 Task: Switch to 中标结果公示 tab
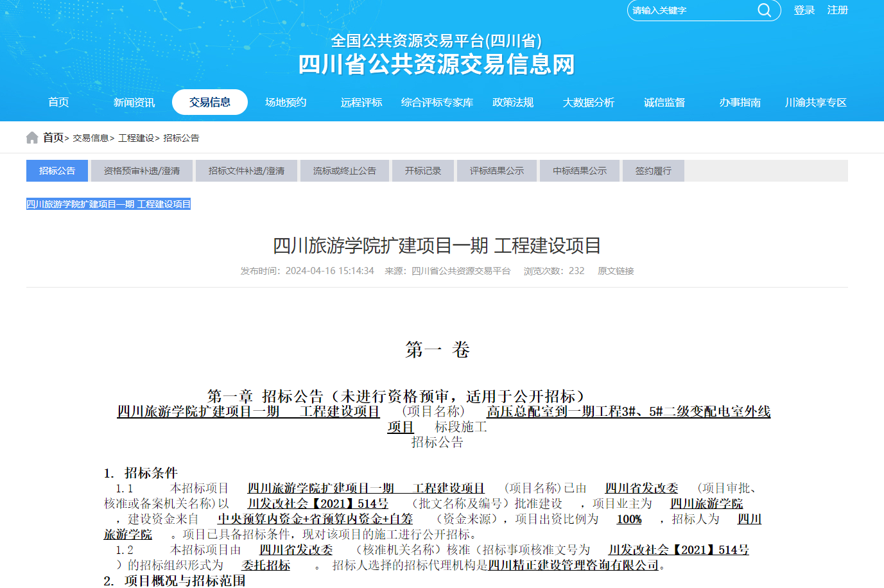coord(580,171)
